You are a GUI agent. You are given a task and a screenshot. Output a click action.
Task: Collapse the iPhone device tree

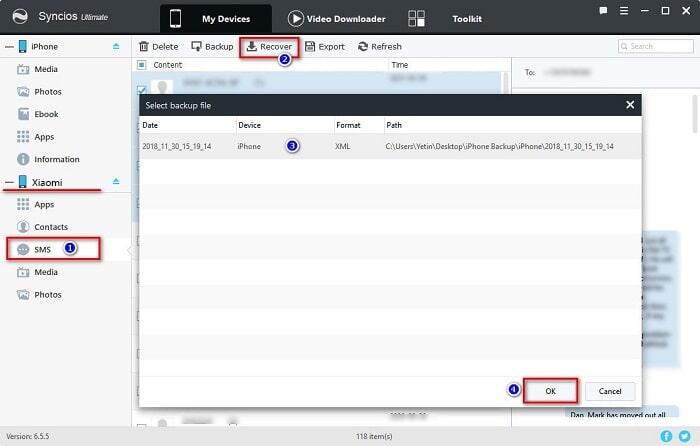tap(8, 46)
